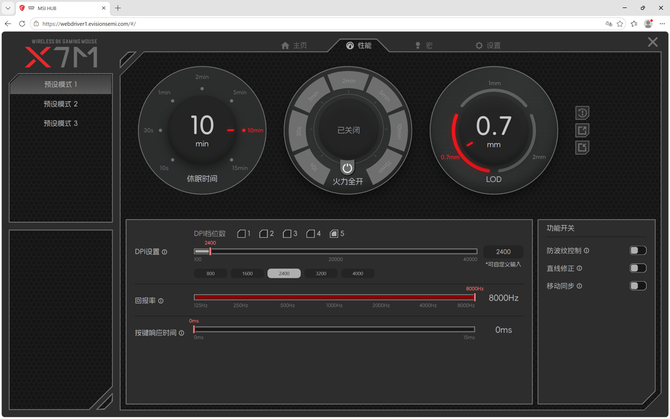
Task: Click the DPI value input showing 2400
Action: tap(503, 252)
